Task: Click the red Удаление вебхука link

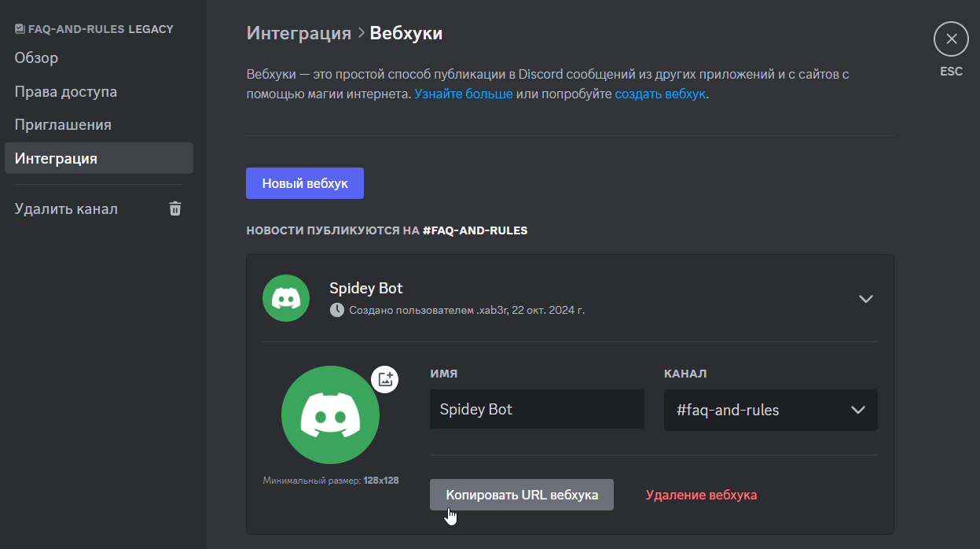Action: (x=701, y=495)
